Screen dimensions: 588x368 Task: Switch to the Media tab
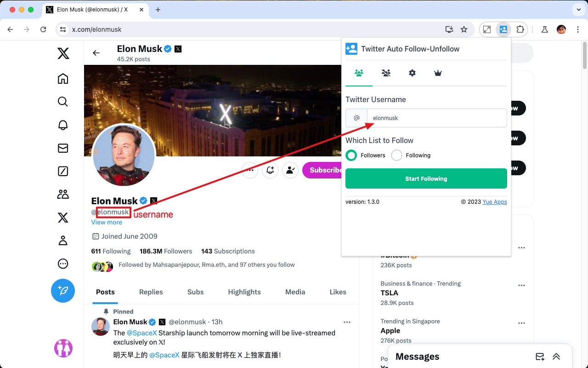pyautogui.click(x=295, y=292)
